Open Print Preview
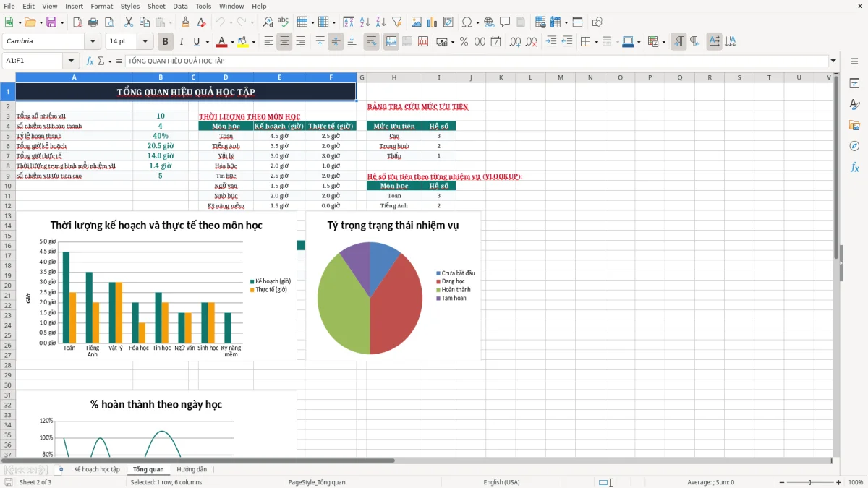This screenshot has width=868, height=488. [109, 22]
